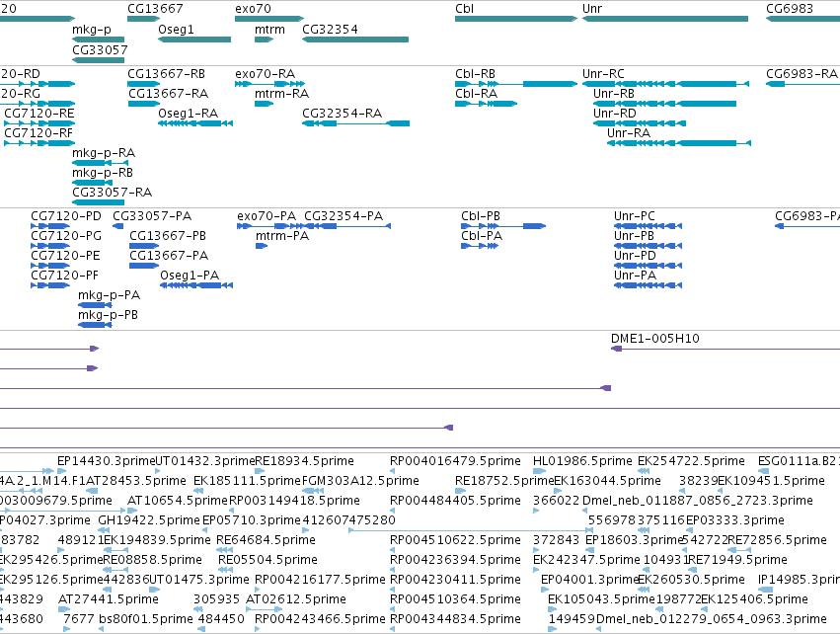Click the mkg-p-PA protein label
840x634 pixels.
tap(110, 295)
